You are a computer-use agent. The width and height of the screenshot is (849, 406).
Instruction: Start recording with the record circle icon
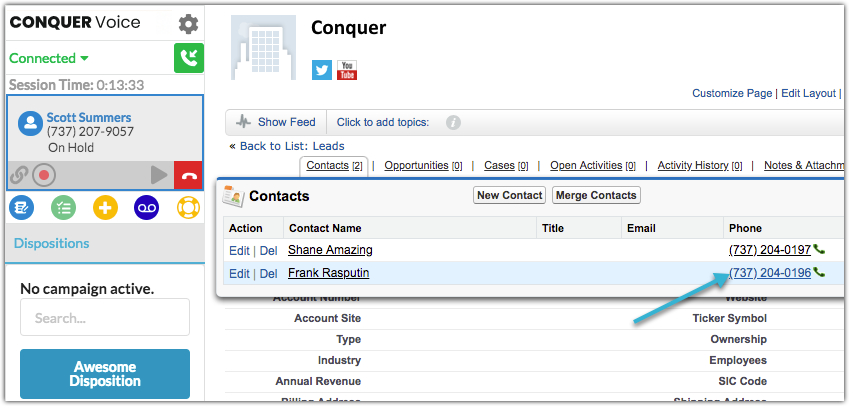pyautogui.click(x=44, y=175)
